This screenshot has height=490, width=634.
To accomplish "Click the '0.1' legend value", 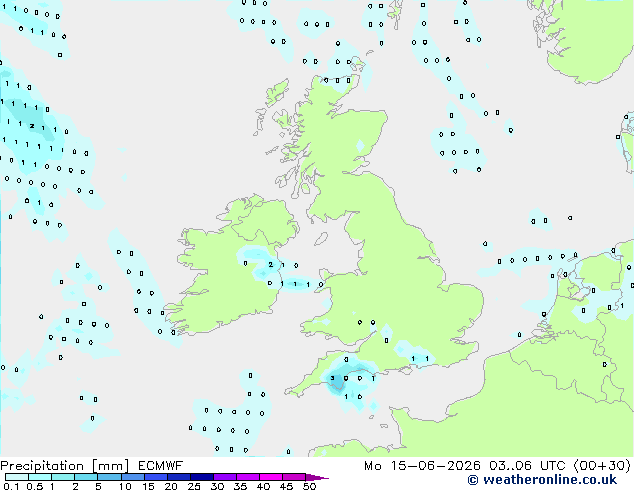I will (11, 486).
